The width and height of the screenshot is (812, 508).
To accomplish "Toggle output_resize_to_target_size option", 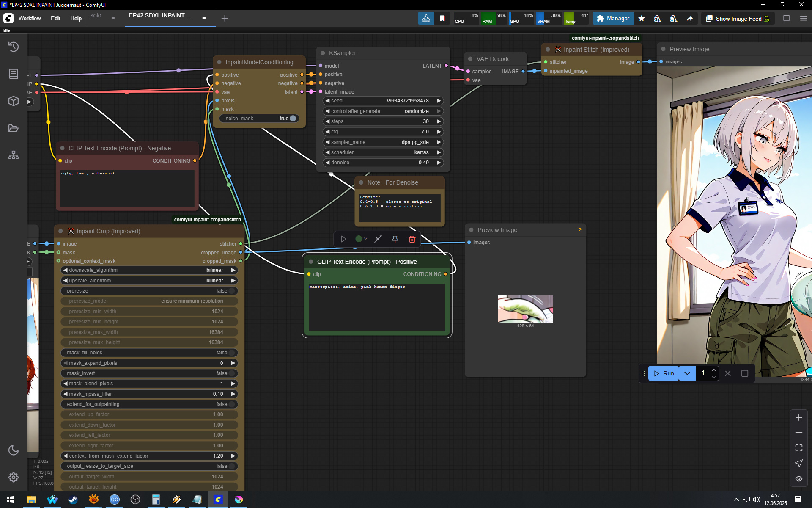I will coord(149,466).
